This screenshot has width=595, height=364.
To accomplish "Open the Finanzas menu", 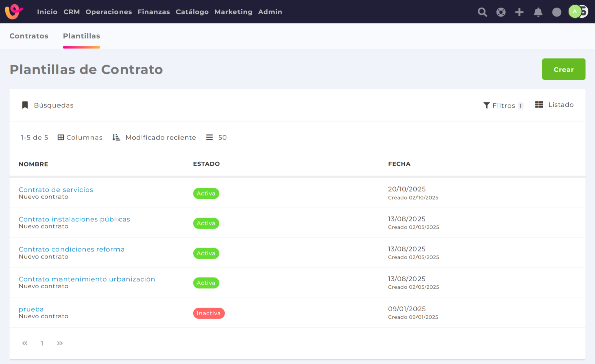I will [x=154, y=12].
